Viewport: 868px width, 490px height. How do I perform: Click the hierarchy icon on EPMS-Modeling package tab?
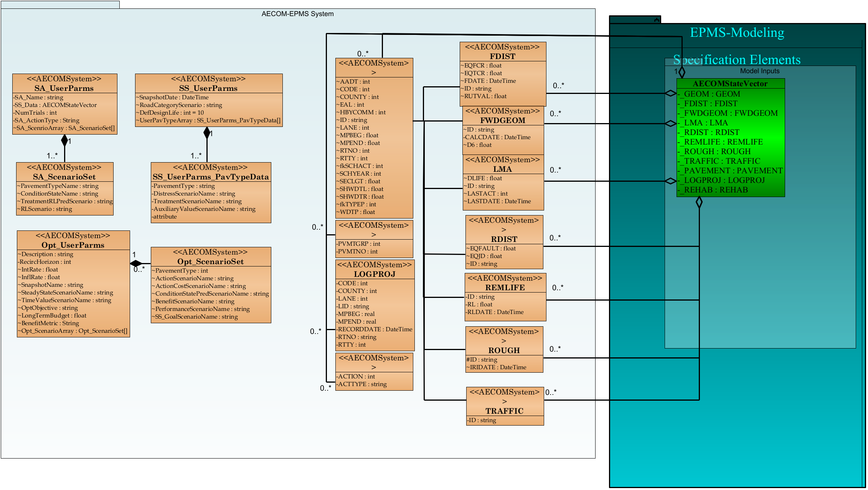(657, 20)
